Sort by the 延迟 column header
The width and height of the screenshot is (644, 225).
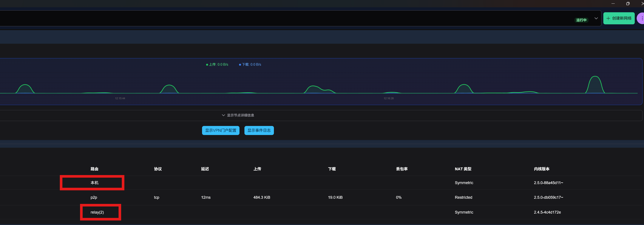click(205, 169)
